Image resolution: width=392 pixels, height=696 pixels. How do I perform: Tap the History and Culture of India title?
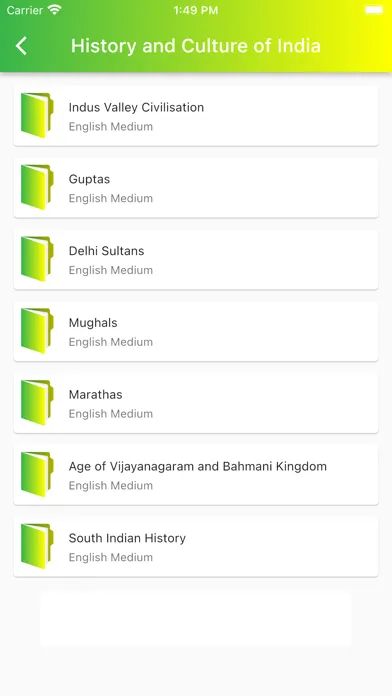click(x=196, y=46)
